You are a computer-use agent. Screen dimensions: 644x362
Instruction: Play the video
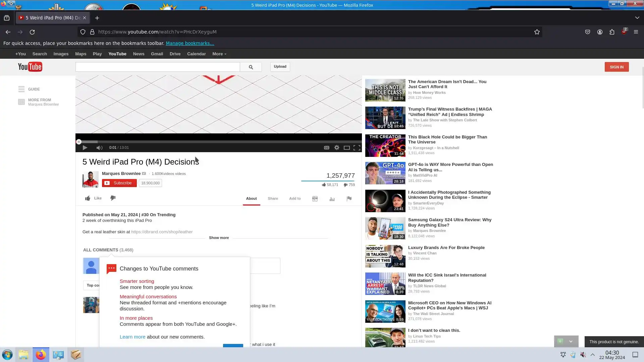click(x=85, y=148)
